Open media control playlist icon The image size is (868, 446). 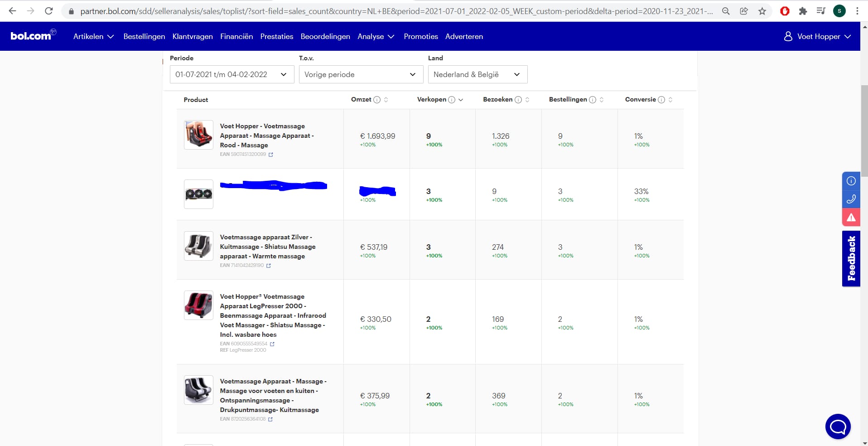tap(821, 11)
